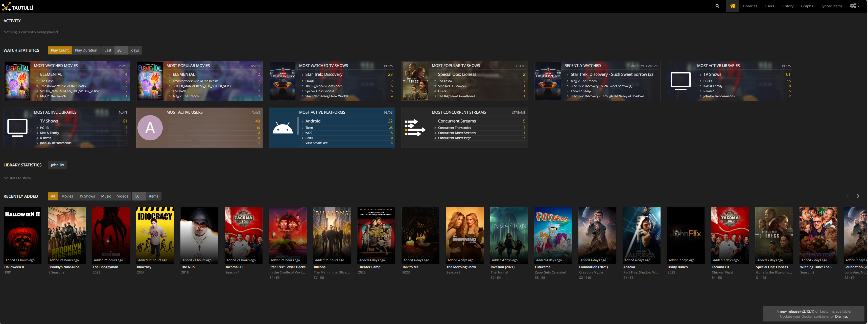Open the Special Ops: Lioness recently added poster

pyautogui.click(x=774, y=235)
